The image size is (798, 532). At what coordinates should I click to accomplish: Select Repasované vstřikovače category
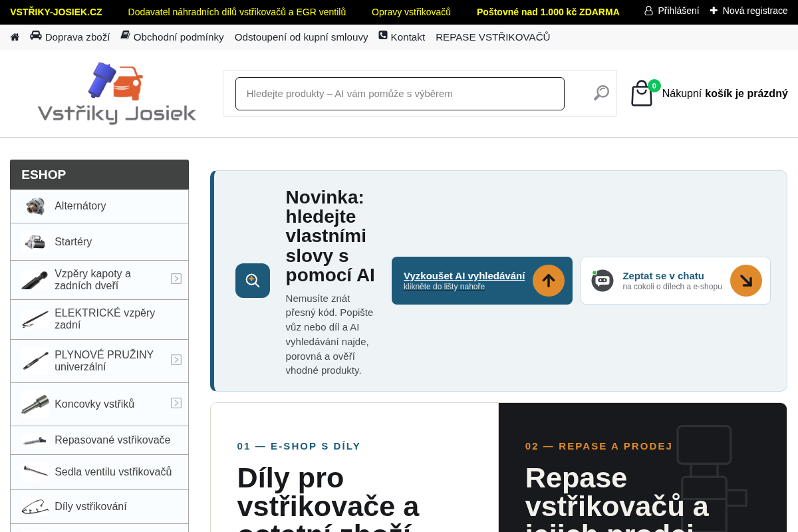tap(100, 440)
